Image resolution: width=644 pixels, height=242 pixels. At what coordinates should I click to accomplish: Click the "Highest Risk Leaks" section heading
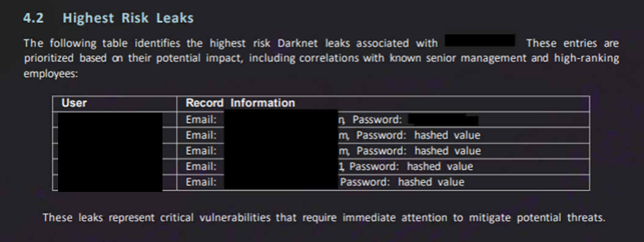127,18
